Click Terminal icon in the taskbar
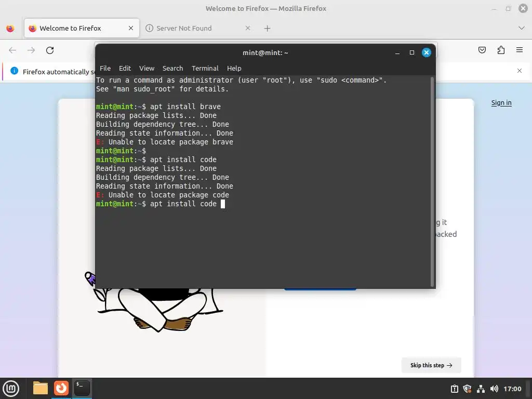 (82, 388)
